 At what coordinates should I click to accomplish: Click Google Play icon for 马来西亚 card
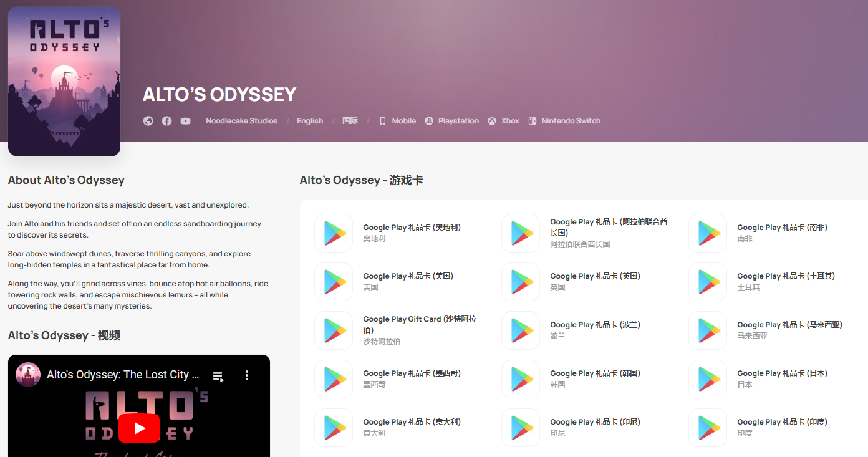(x=708, y=330)
